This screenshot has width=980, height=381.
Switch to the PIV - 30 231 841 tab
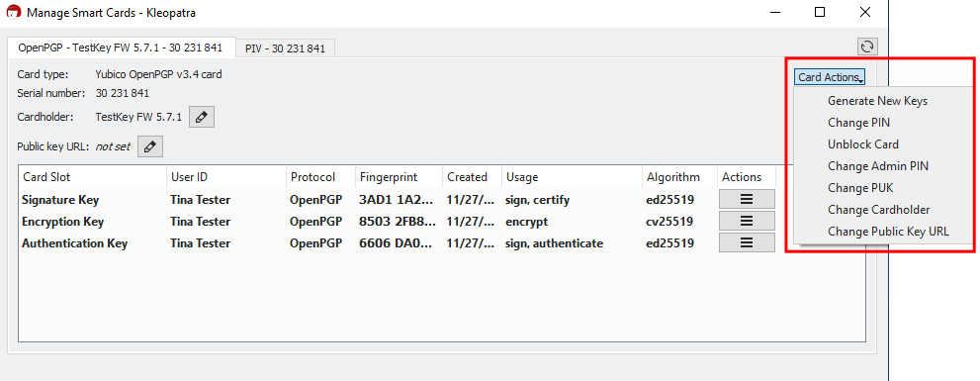[x=285, y=48]
